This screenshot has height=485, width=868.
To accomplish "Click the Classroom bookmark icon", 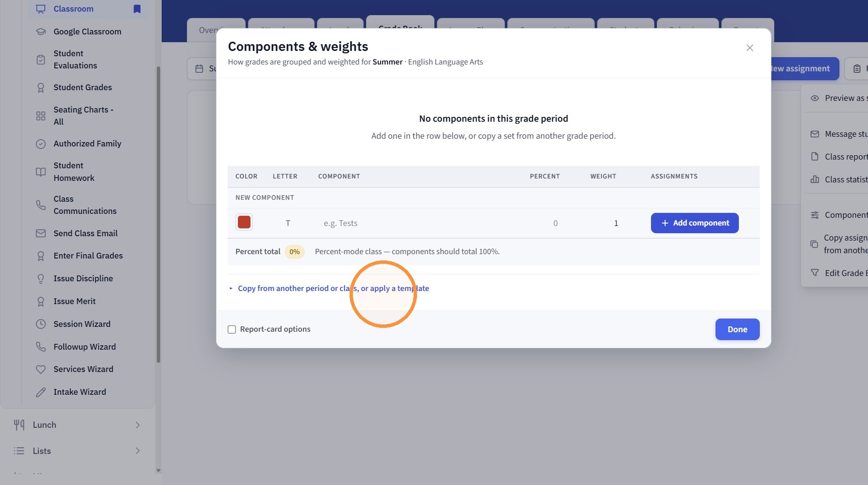I will (137, 9).
